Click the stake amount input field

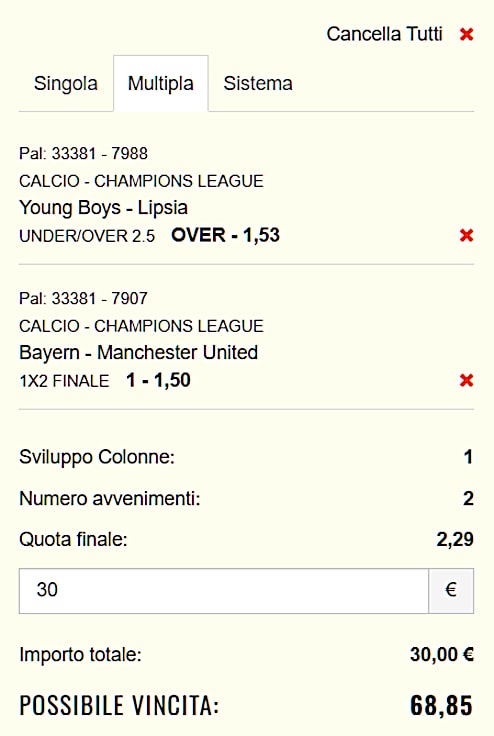point(224,590)
